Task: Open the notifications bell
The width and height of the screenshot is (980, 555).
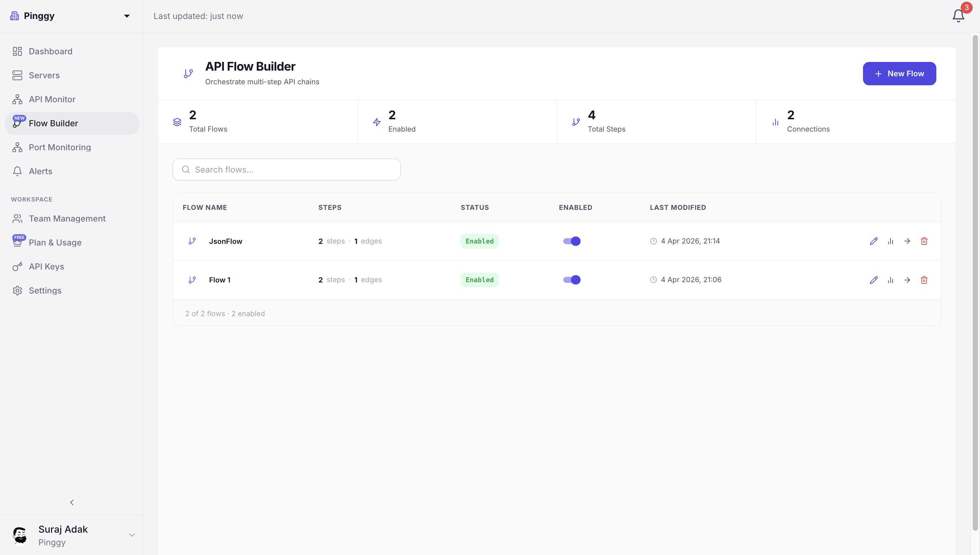Action: pyautogui.click(x=958, y=16)
